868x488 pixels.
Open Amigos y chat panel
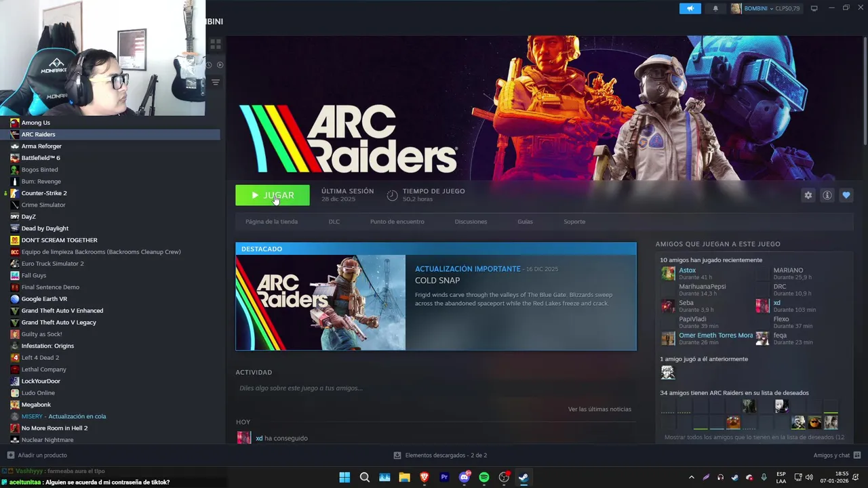coord(837,455)
